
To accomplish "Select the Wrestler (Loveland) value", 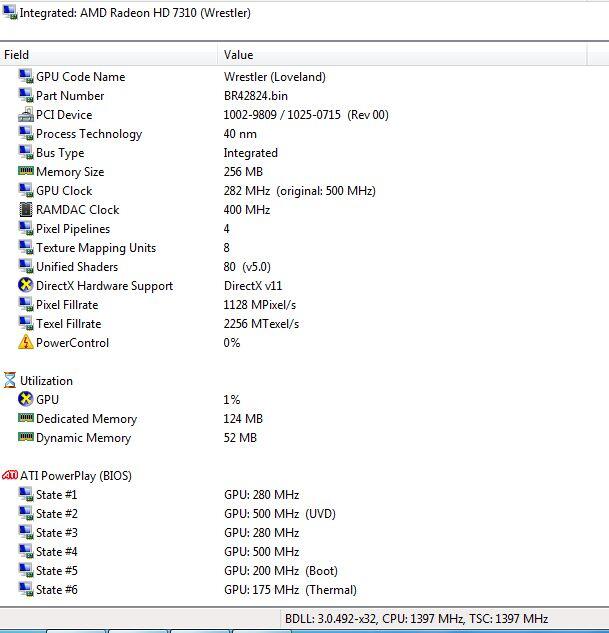I will tap(274, 77).
